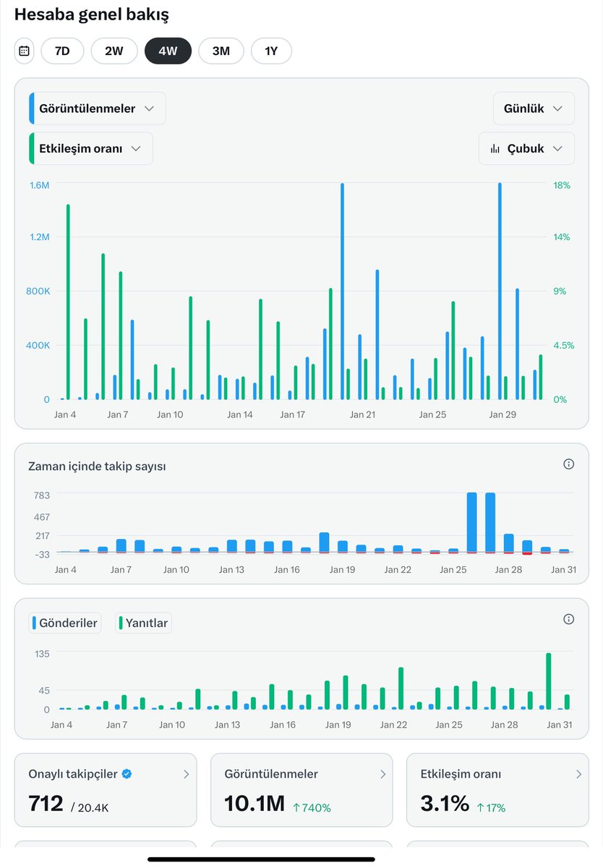Click chevron on Etkileşim oranı card

(578, 774)
